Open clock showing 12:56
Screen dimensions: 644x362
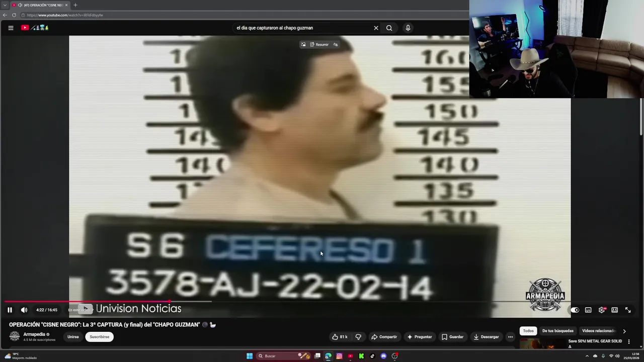click(631, 356)
